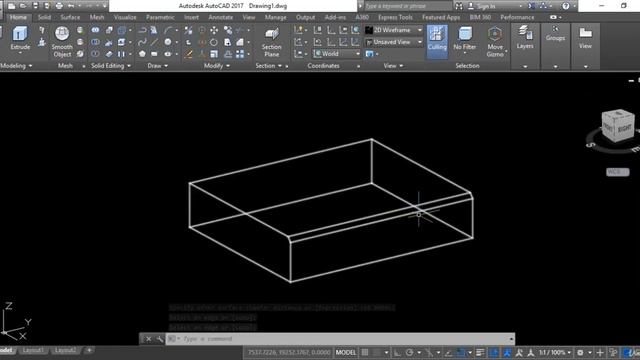Select the Line draw tool

(154, 42)
